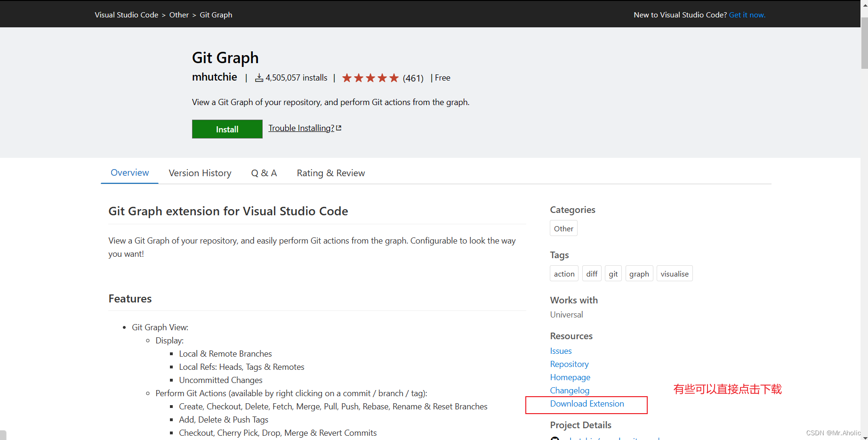Click the page vertical scrollbar thumb
Screen dimensions: 868x440
pyautogui.click(x=864, y=43)
